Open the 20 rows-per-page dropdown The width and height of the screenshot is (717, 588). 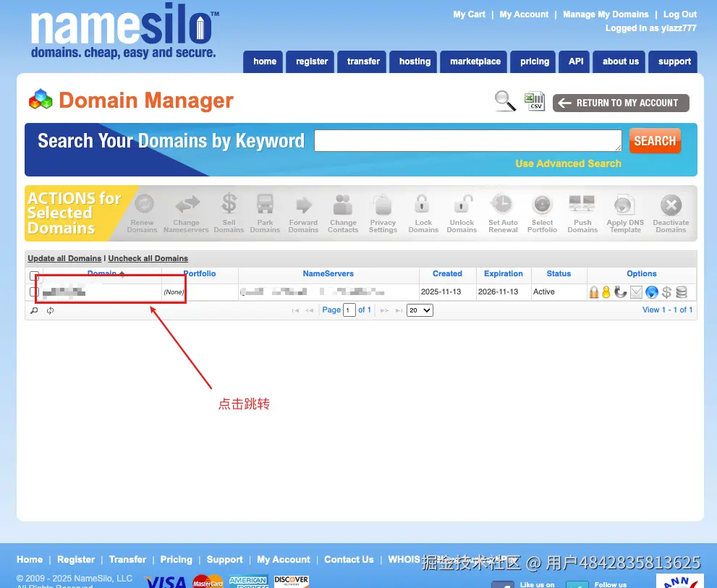420,310
